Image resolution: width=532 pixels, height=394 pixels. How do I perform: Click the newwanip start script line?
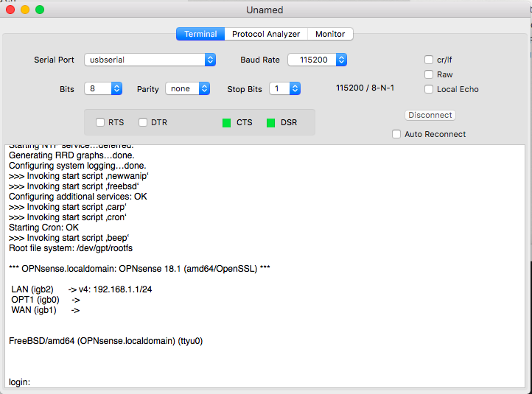(79, 176)
